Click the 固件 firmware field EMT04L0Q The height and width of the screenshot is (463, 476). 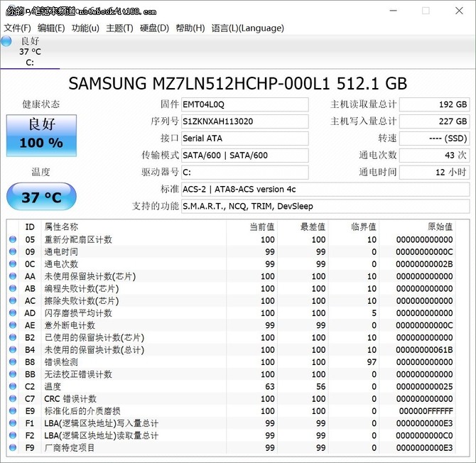click(244, 104)
